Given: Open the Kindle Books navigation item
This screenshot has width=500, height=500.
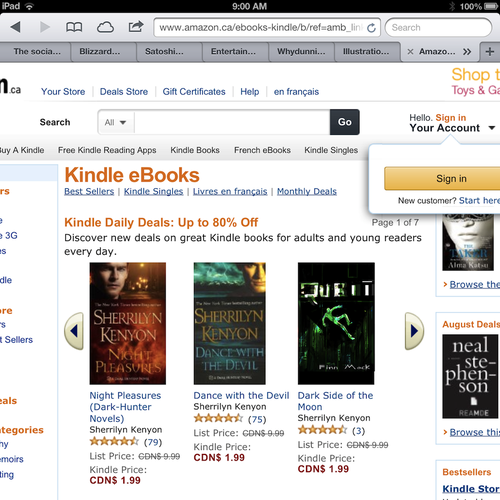Looking at the screenshot, I should click(195, 150).
